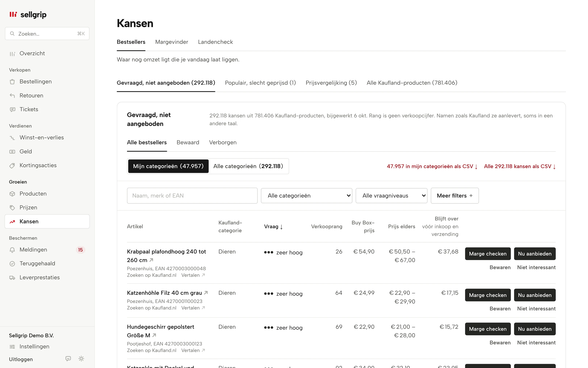The width and height of the screenshot is (588, 368).
Task: Click the Leverprestaties truck icon
Action: [12, 277]
